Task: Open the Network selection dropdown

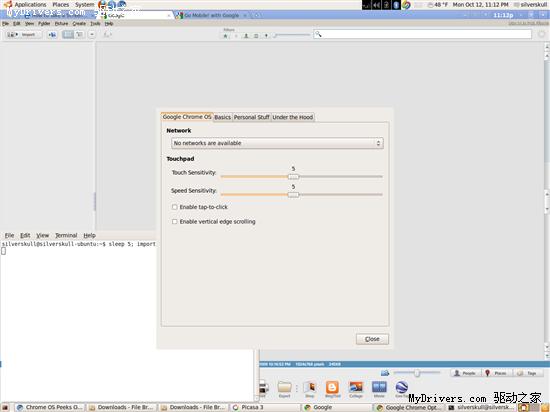Action: pyautogui.click(x=277, y=143)
